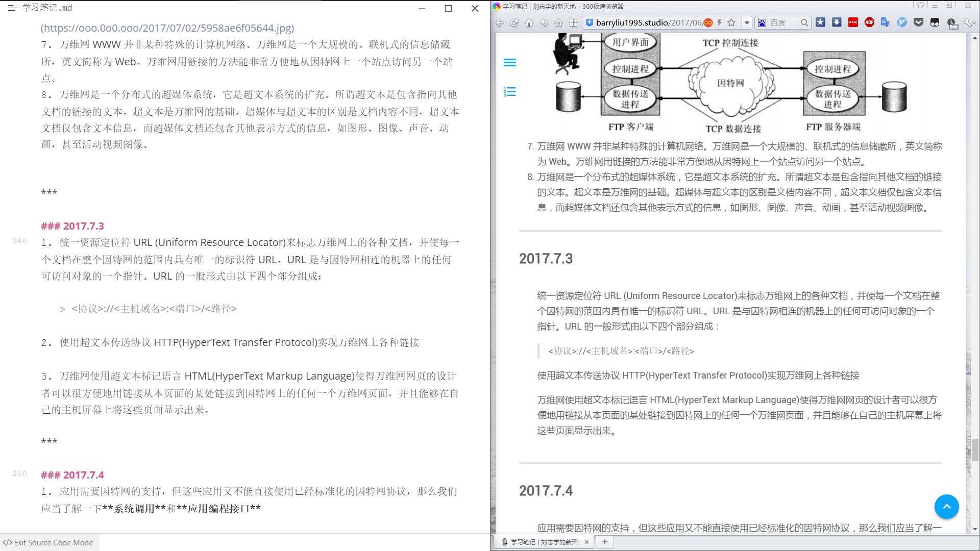The image size is (980, 551).
Task: Open the blog's hamburger menu icon
Action: (510, 62)
